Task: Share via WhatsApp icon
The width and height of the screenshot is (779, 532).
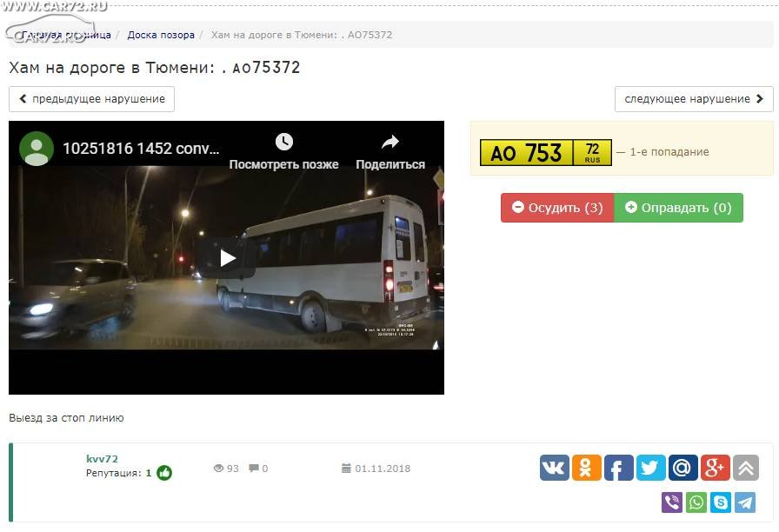Action: click(696, 502)
